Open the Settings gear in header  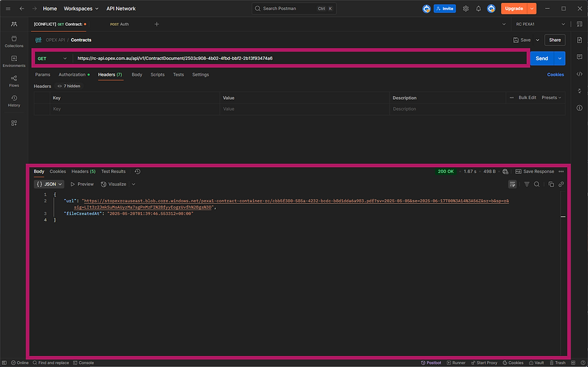click(466, 8)
